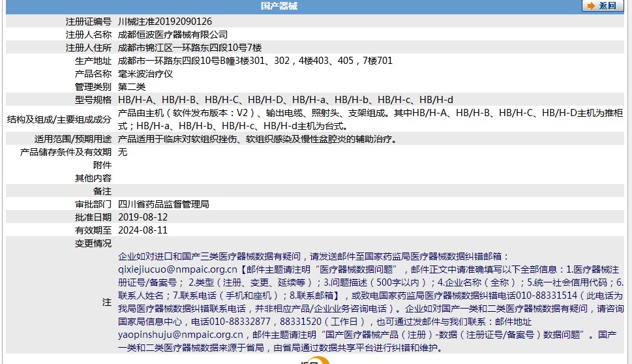
Task: Click the 国产器械 header title
Action: pyautogui.click(x=279, y=6)
